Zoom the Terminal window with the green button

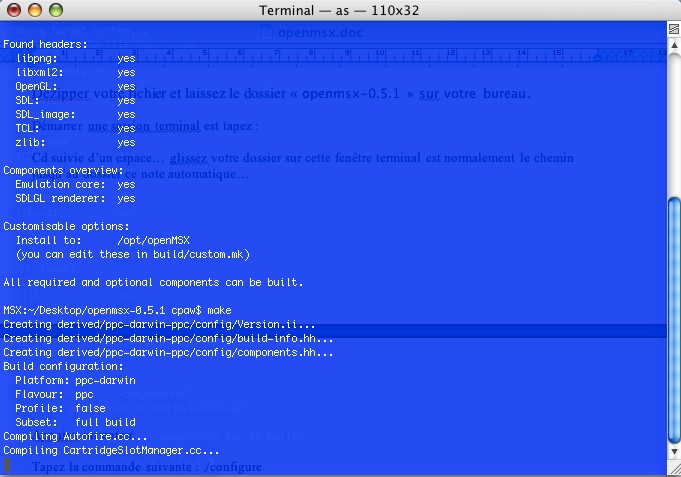[56, 10]
